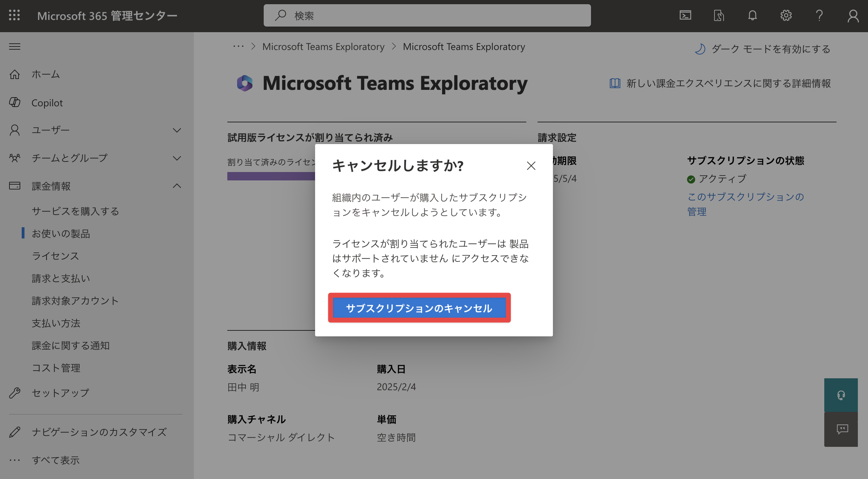The width and height of the screenshot is (868, 479).
Task: Open notifications bell icon
Action: click(752, 15)
